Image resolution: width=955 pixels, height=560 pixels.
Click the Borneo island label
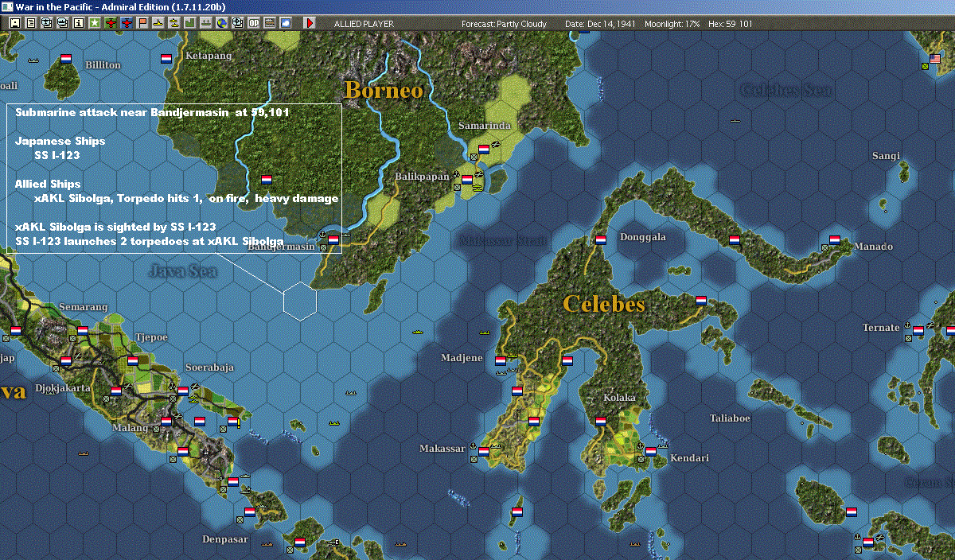tap(384, 90)
